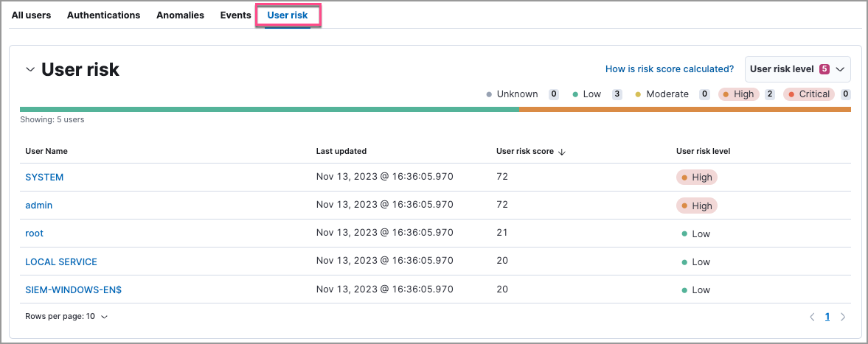Open the SYSTEM user details link
The image size is (868, 344).
coord(44,178)
